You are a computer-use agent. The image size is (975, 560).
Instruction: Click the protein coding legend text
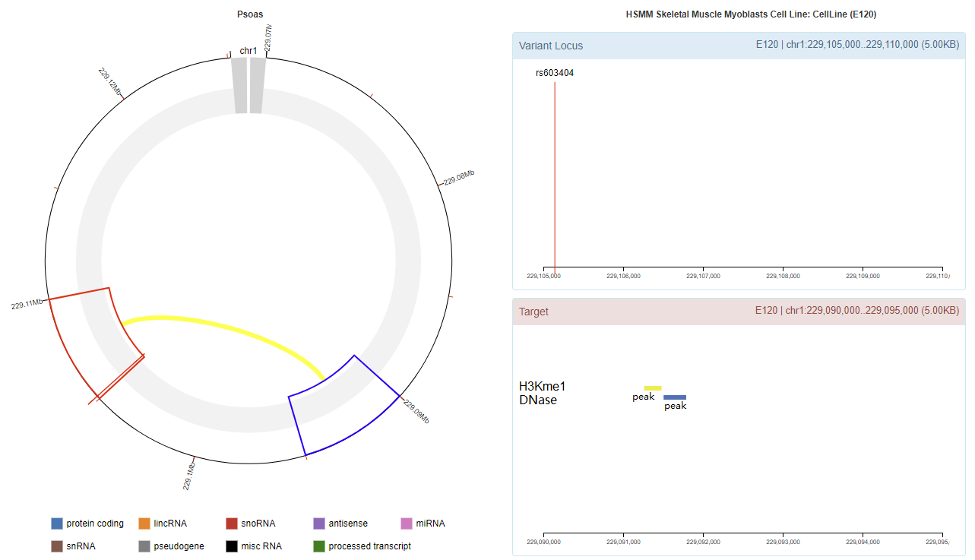tap(95, 524)
